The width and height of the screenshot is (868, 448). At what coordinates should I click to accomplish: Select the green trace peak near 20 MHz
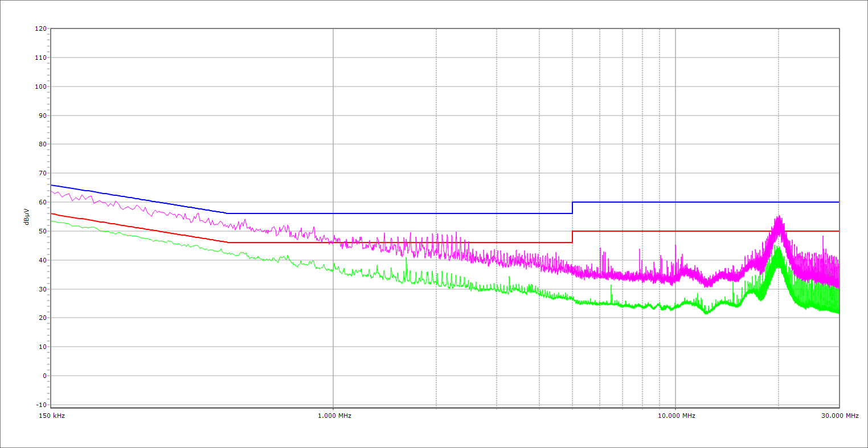click(x=777, y=248)
